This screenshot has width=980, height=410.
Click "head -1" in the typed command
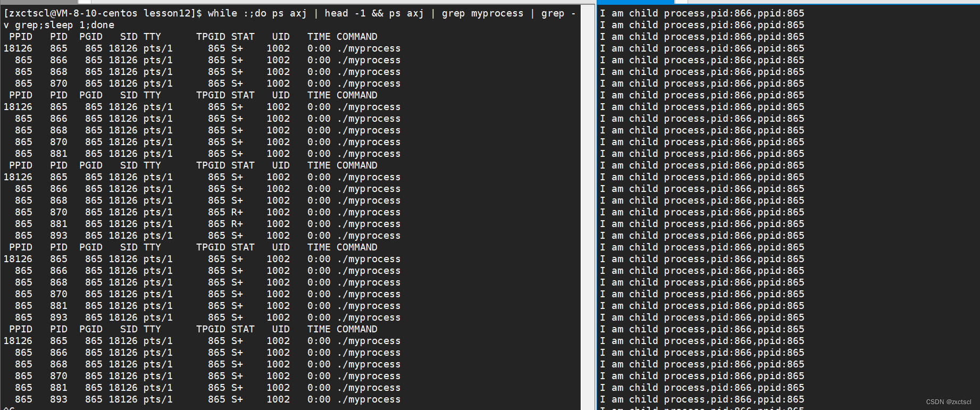pos(345,13)
